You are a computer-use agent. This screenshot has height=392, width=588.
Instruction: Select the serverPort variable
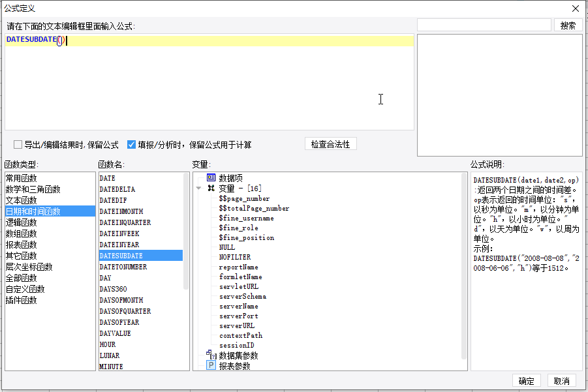[238, 316]
